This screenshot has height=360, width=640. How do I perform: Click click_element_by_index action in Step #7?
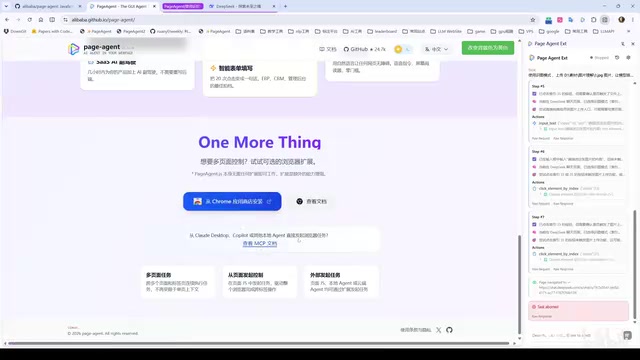point(558,254)
